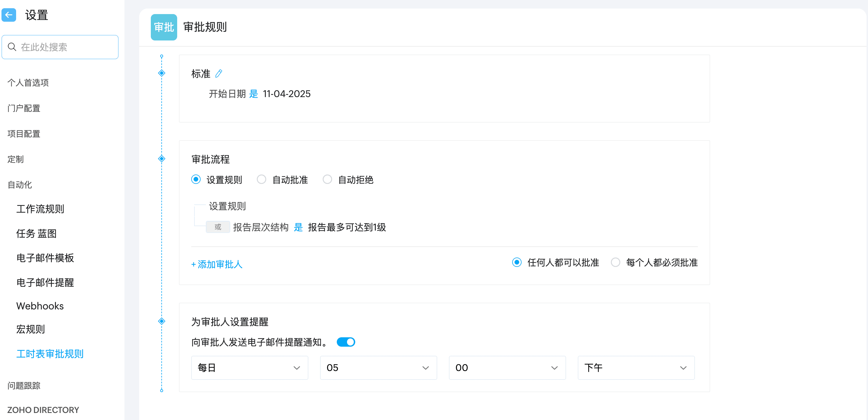
Task: Click the pencil edit icon beside 标准
Action: [219, 73]
